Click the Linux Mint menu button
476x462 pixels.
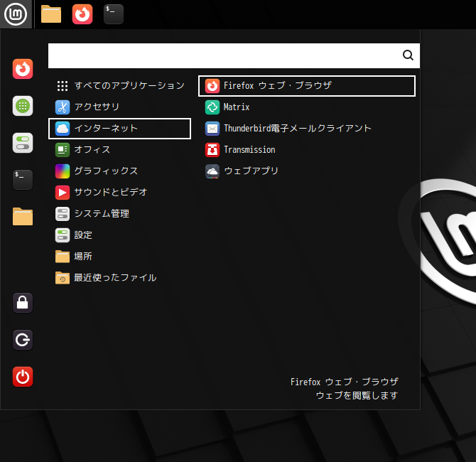point(16,14)
